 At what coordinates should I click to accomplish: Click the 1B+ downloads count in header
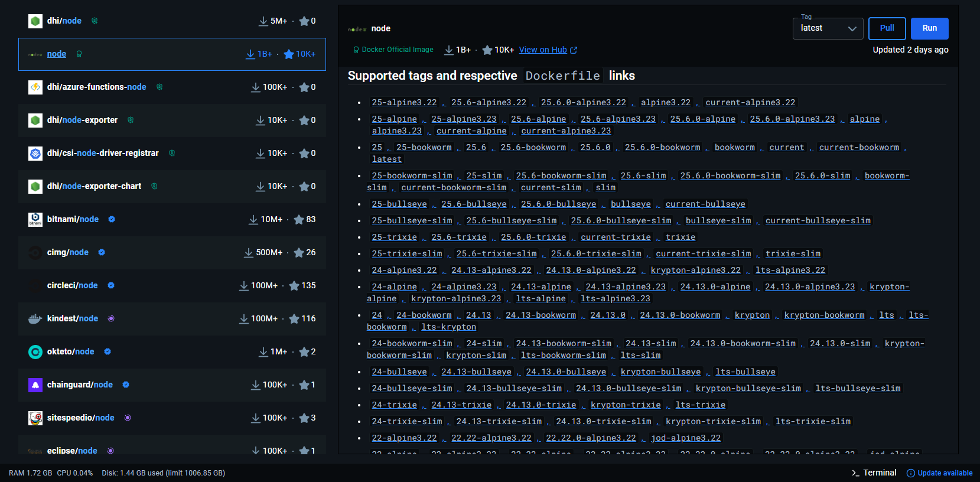[x=463, y=50]
